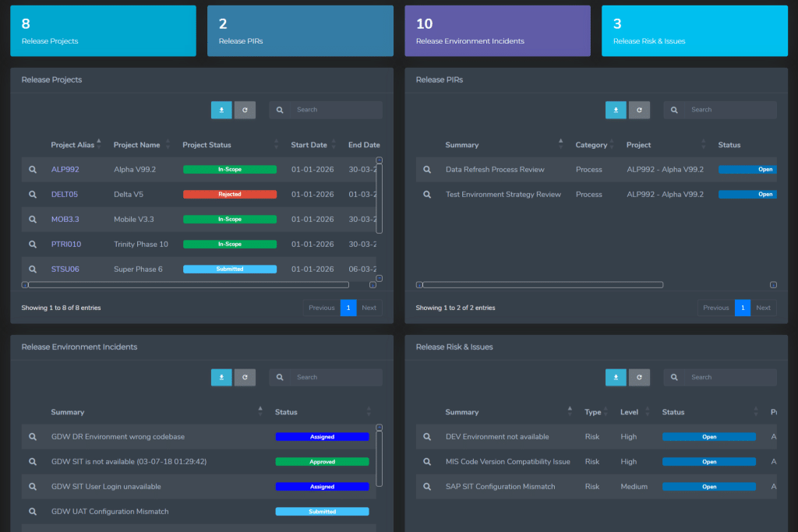Open details for ALP992 via magnifier icon
This screenshot has height=532, width=798.
[x=32, y=169]
